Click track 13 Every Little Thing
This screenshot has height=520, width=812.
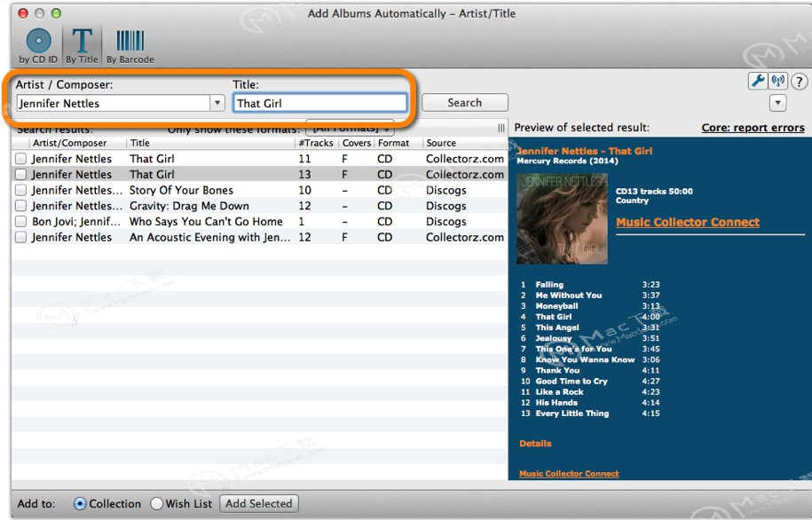[x=572, y=414]
